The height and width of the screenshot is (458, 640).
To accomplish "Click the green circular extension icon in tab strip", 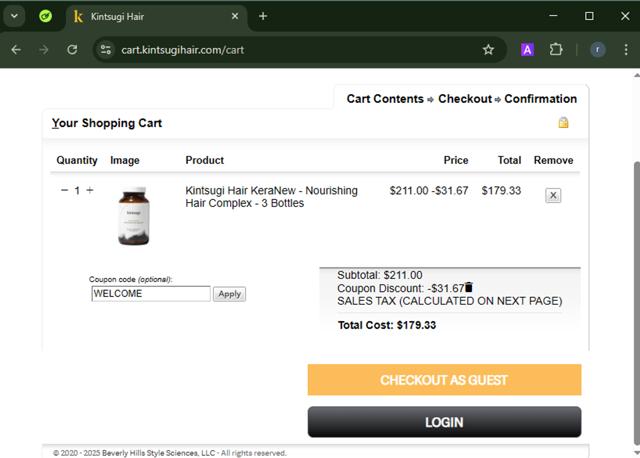I will [x=45, y=16].
